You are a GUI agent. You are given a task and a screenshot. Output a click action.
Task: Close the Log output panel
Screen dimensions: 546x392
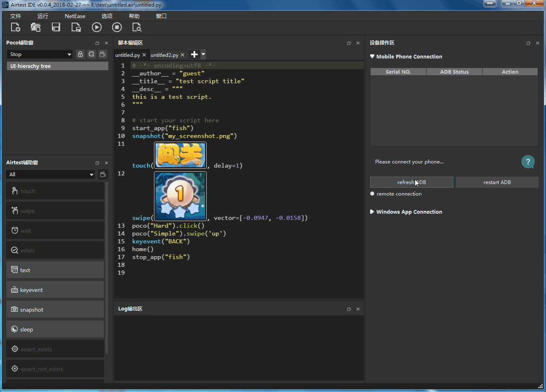click(358, 309)
